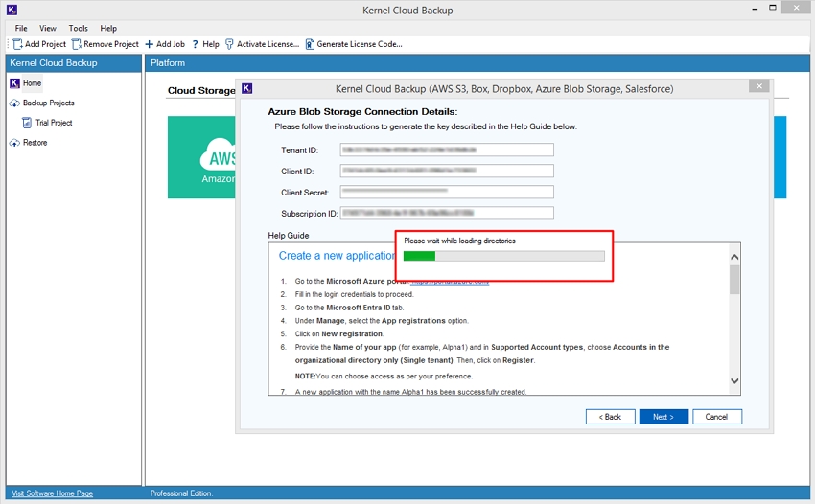Click Help Guide scroll down arrow
Screen dimensions: 815x504
pos(733,380)
